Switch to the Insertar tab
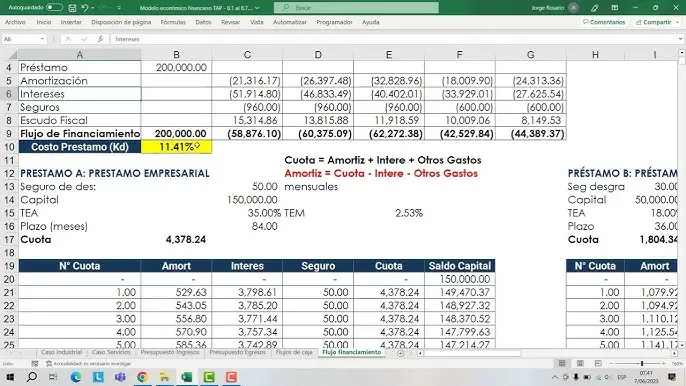 click(x=71, y=22)
